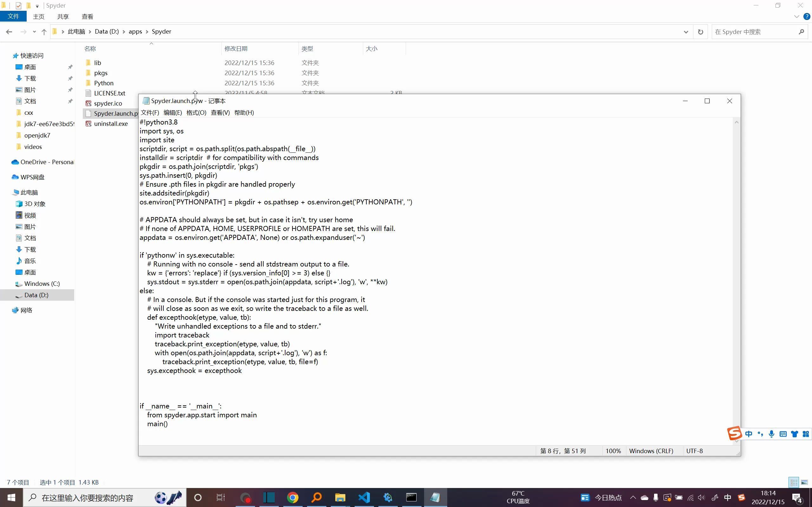This screenshot has width=812, height=507.
Task: Go up one folder level
Action: pos(44,32)
